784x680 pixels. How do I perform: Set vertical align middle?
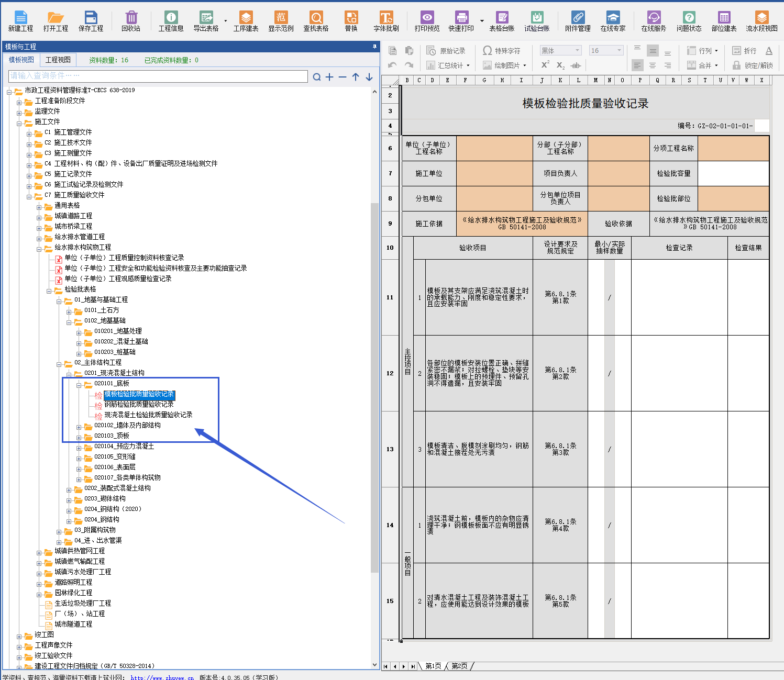653,50
